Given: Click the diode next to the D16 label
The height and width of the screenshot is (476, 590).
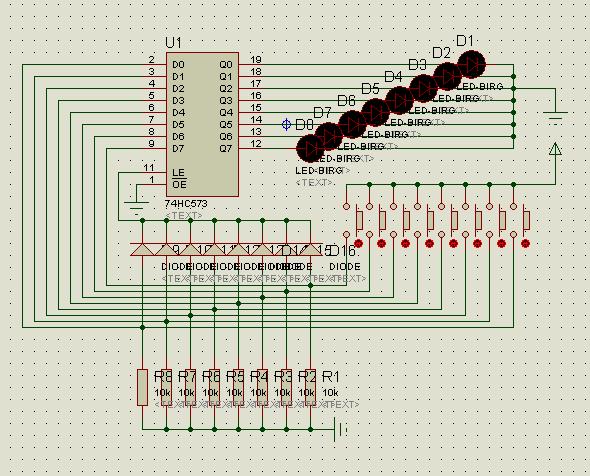Looking at the screenshot, I should 310,249.
